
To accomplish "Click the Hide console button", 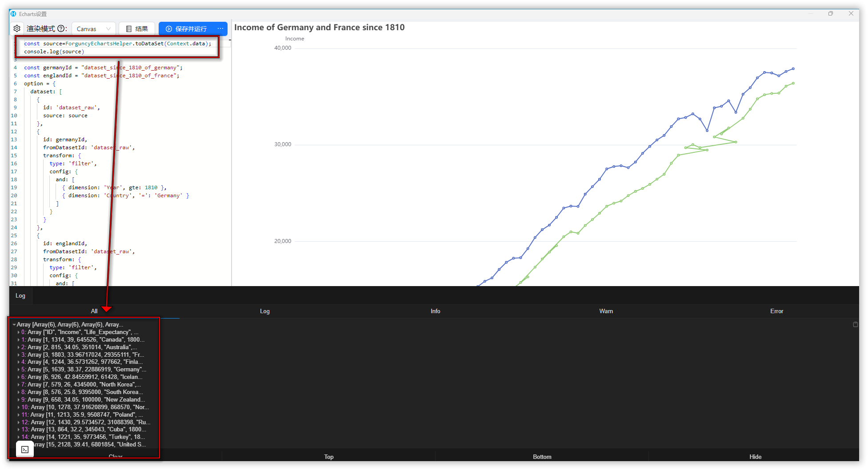I will point(756,457).
